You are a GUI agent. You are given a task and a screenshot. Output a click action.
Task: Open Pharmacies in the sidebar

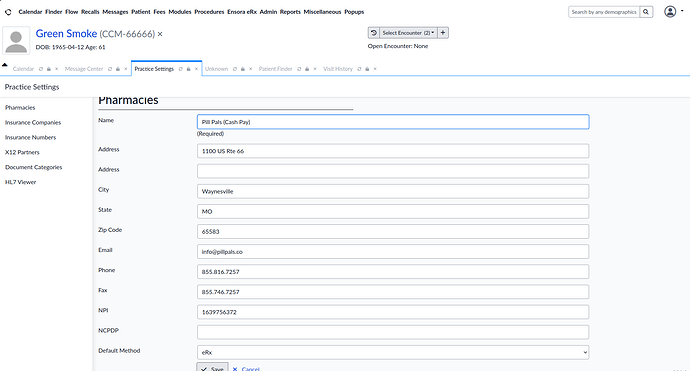tap(20, 107)
